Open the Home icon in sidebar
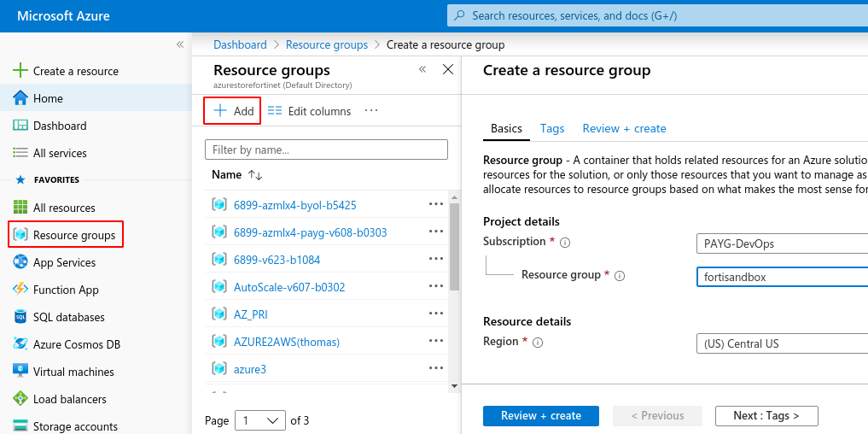The height and width of the screenshot is (434, 868). (20, 98)
